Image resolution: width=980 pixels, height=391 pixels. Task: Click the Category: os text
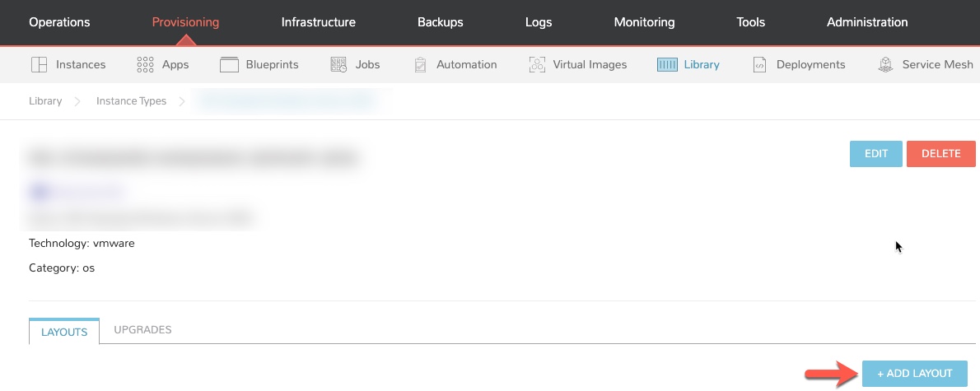(x=62, y=268)
